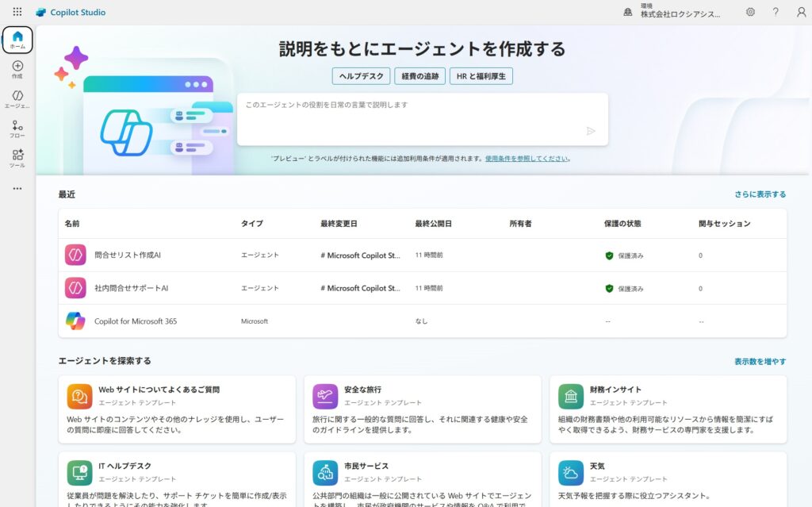Open the 社内問合せサポートAI agent name
Image resolution: width=812 pixels, height=507 pixels.
pyautogui.click(x=131, y=288)
